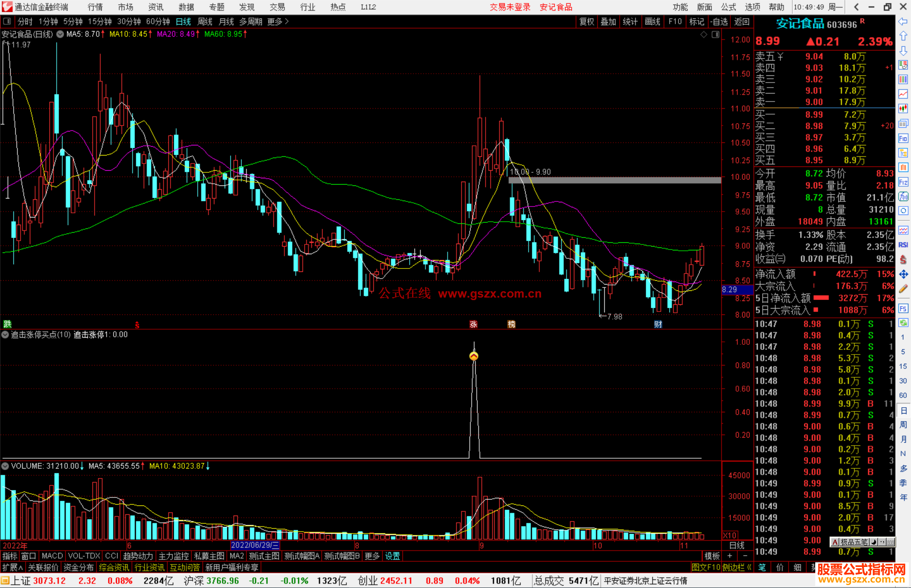Collapse the 侧边栏 sidebar toggle
The width and height of the screenshot is (911, 588).
(737, 567)
